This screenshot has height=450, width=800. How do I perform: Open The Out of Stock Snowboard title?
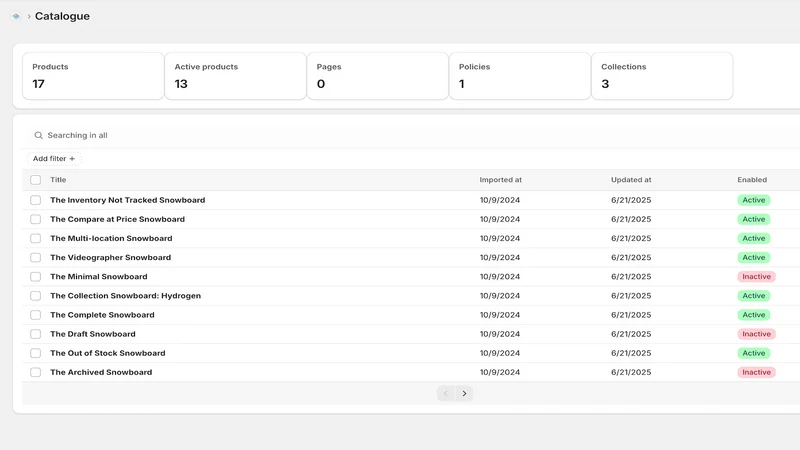point(108,353)
